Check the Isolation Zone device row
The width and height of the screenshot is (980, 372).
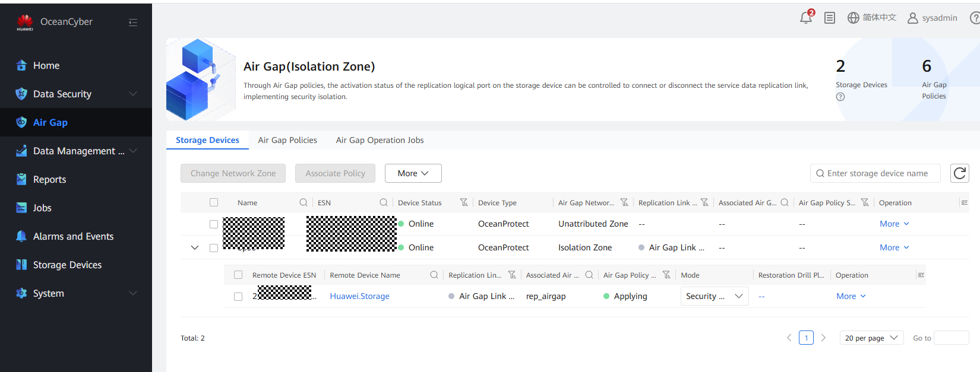pos(214,248)
